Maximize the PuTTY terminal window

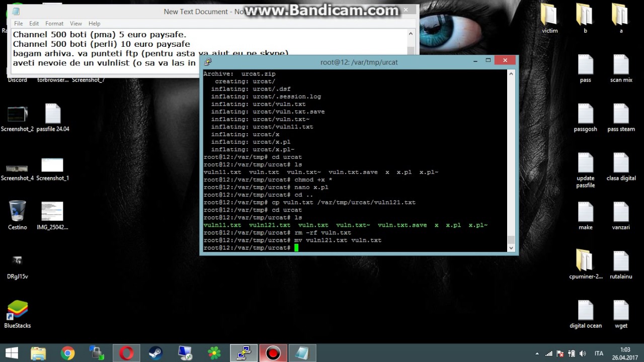(488, 60)
